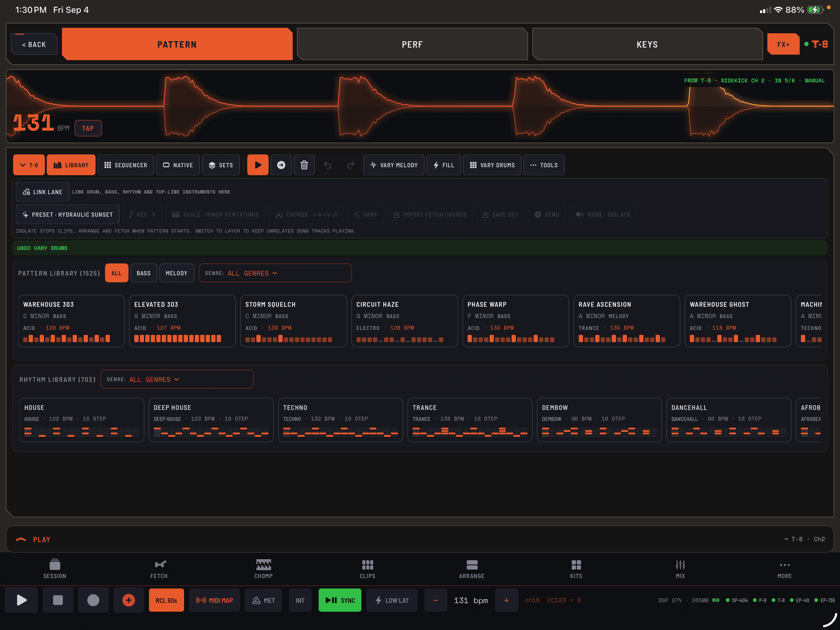Open the Session view icon
The width and height of the screenshot is (840, 630).
coord(55,568)
